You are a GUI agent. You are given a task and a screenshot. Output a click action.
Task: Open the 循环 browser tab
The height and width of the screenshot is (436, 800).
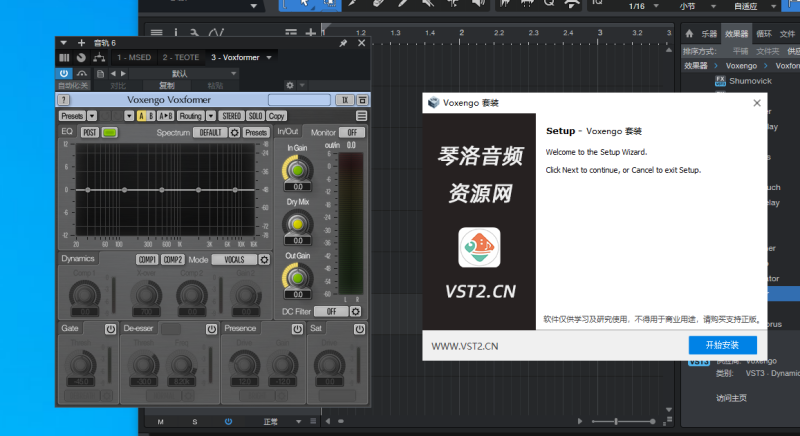point(764,34)
